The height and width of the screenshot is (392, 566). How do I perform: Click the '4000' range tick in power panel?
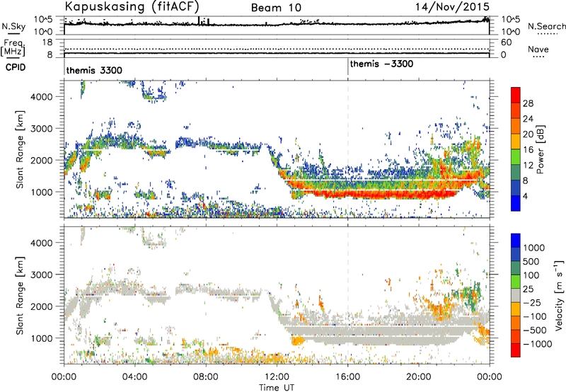[42, 97]
